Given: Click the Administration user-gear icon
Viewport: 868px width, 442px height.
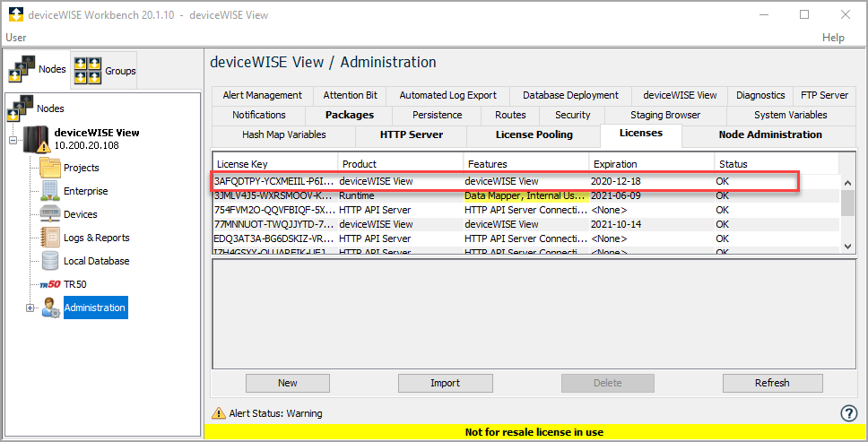Looking at the screenshot, I should pyautogui.click(x=50, y=308).
